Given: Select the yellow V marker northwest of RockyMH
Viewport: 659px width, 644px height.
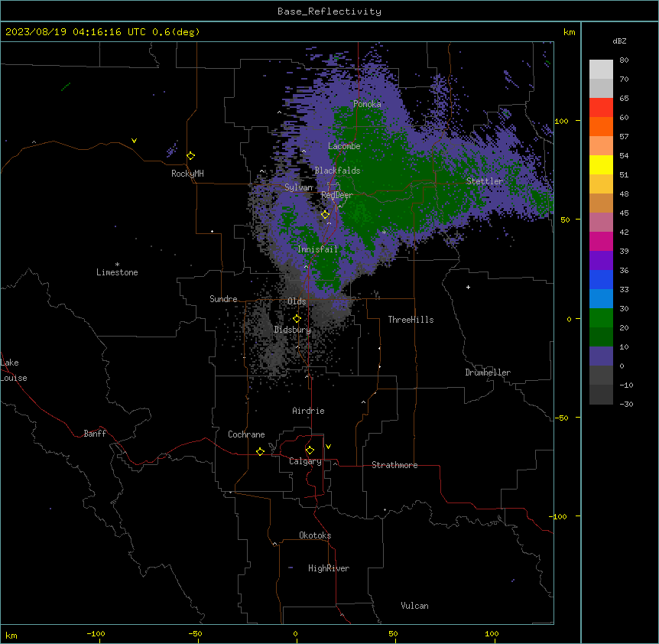Looking at the screenshot, I should pos(134,141).
